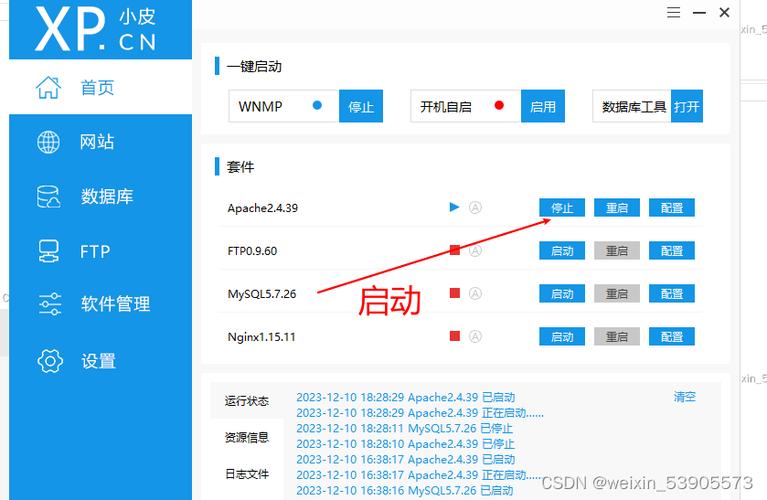Click the Nginx1.15.11 name in 套件 list
The height and width of the screenshot is (500, 767).
point(261,337)
